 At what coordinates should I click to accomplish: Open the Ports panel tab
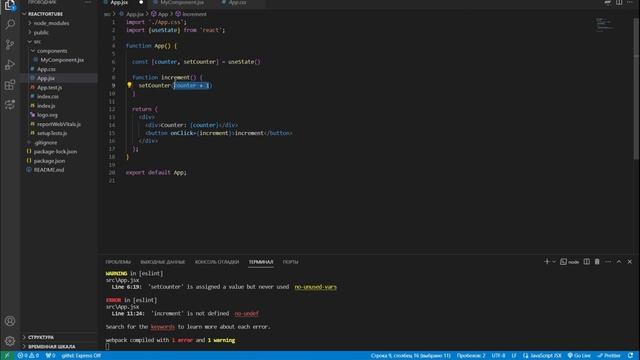pos(291,262)
